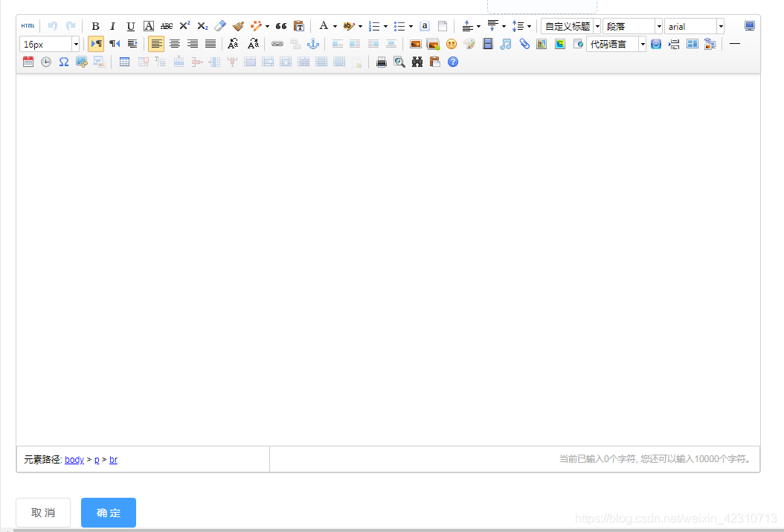Viewport: 784px width, 532px height.
Task: Click the undo arrow icon
Action: 53,26
